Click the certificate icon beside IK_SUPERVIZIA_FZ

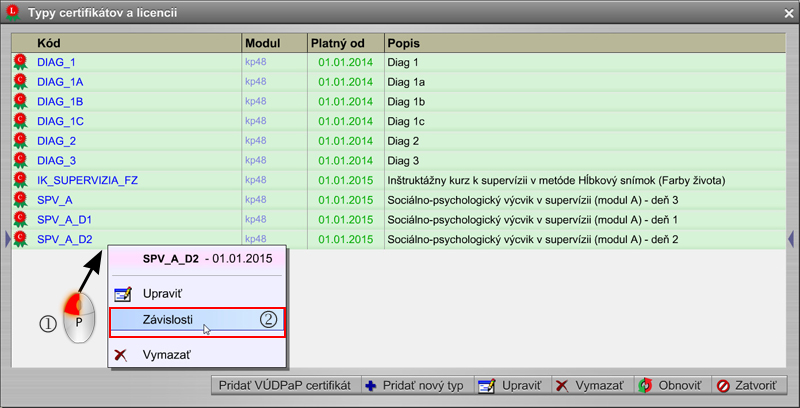click(20, 180)
